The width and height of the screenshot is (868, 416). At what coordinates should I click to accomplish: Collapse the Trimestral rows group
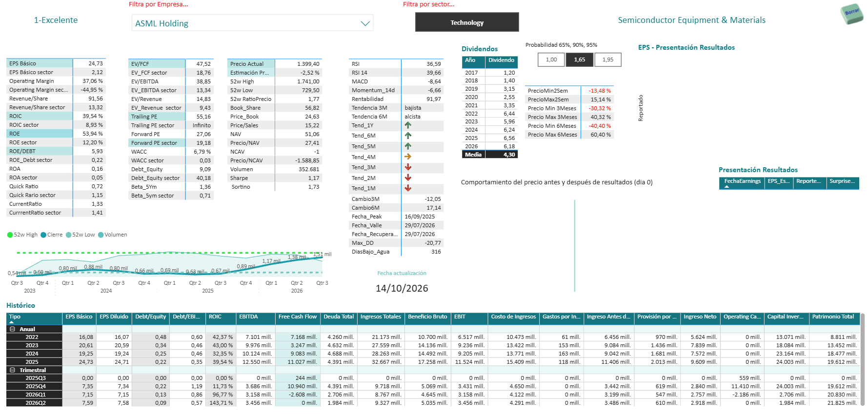tap(12, 370)
